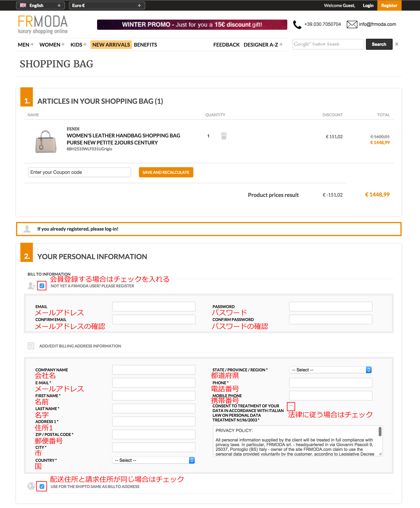Open DESIGNER A-Z menu
420x508 pixels.
(x=261, y=45)
